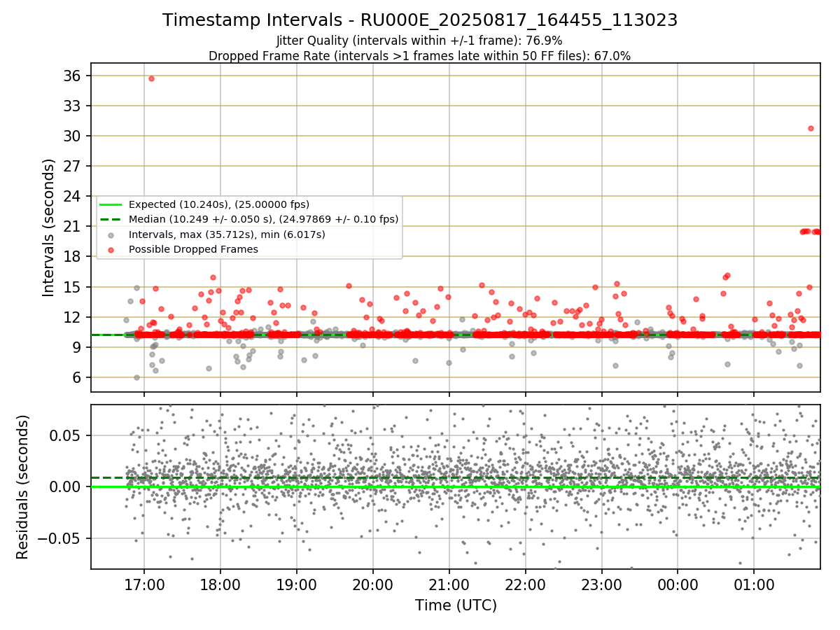Click the legend entry 'Median (10.249 +/- 0.050 s)'
Image resolution: width=840 pixels, height=630 pixels.
264,219
